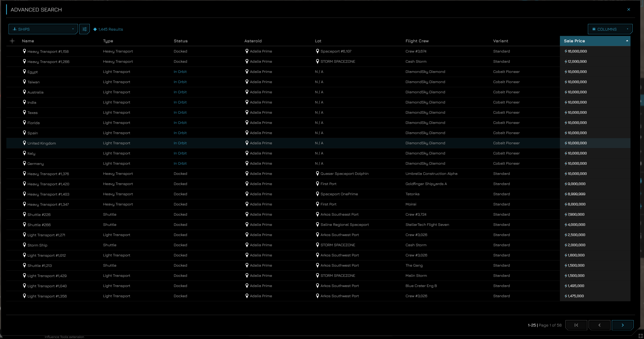Click location pin beside Australia ship name
The width and height of the screenshot is (644, 339).
(x=24, y=92)
